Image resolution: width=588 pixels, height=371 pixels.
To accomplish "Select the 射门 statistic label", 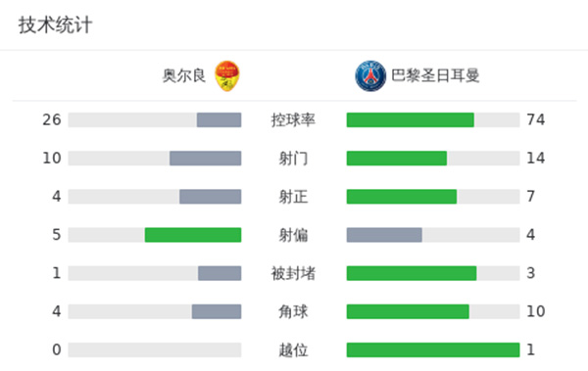I will coord(293,159).
